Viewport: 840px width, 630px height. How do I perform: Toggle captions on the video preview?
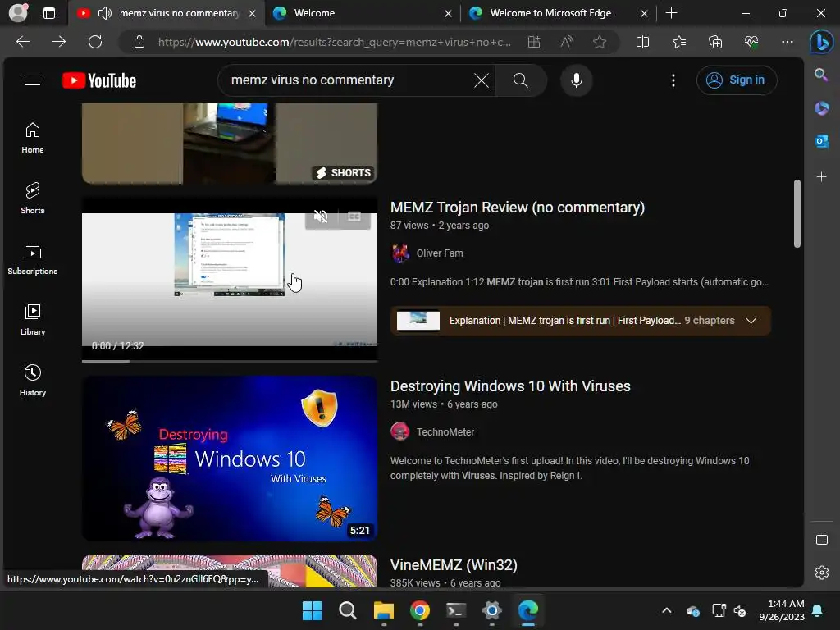[x=354, y=217]
